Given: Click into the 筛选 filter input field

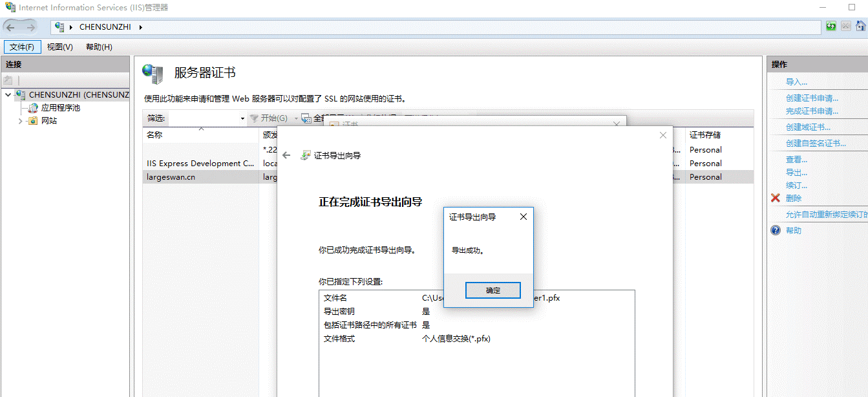Looking at the screenshot, I should pos(204,118).
